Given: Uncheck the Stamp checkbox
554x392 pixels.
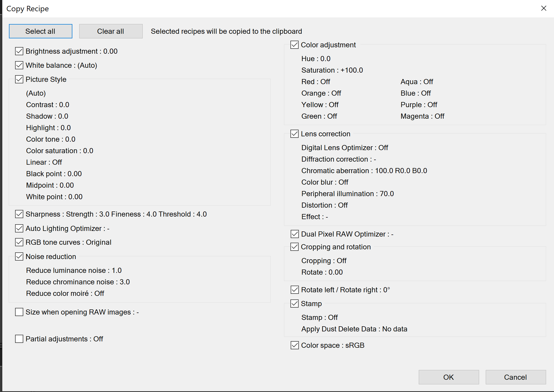Looking at the screenshot, I should point(295,304).
